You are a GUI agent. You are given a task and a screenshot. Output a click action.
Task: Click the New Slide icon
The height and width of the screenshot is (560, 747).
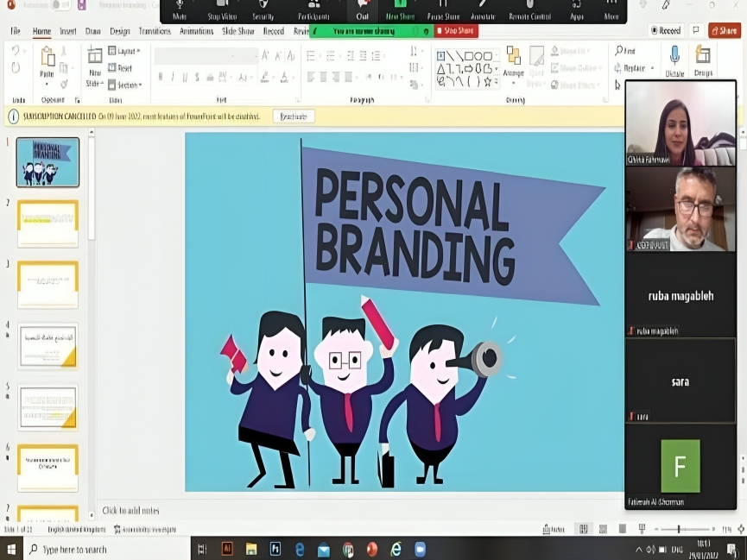coord(95,56)
